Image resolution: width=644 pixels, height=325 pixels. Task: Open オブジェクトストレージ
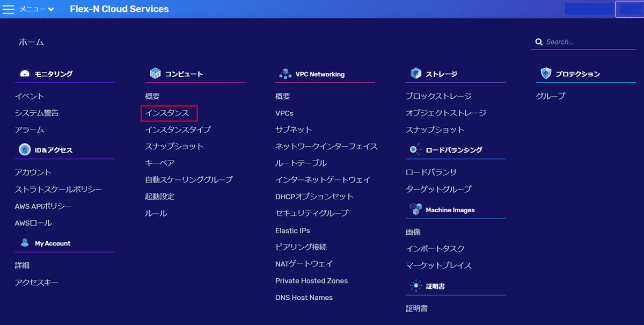click(446, 113)
